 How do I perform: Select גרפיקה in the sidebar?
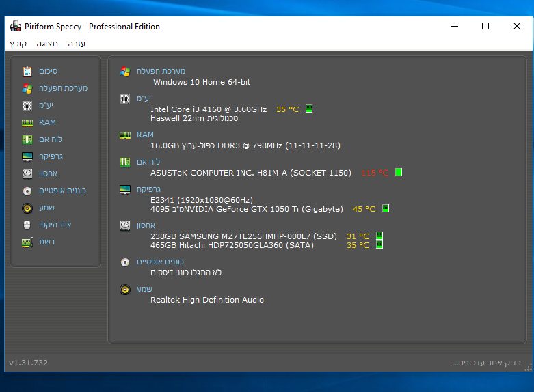pos(51,156)
